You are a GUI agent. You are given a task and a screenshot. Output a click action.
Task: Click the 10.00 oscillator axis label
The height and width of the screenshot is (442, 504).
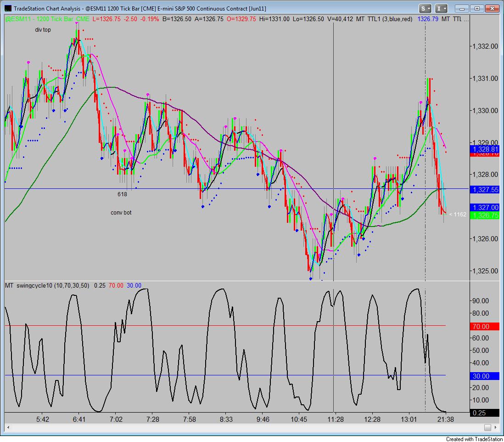tap(481, 400)
